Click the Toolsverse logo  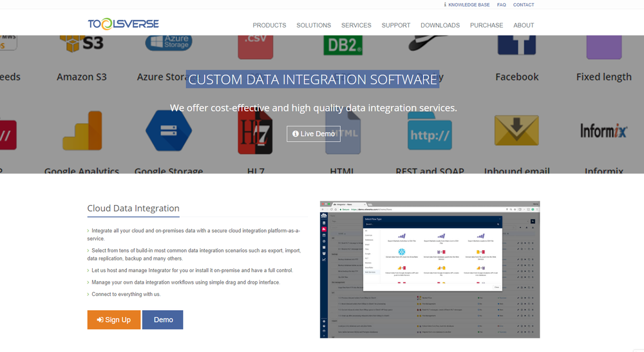(x=123, y=24)
